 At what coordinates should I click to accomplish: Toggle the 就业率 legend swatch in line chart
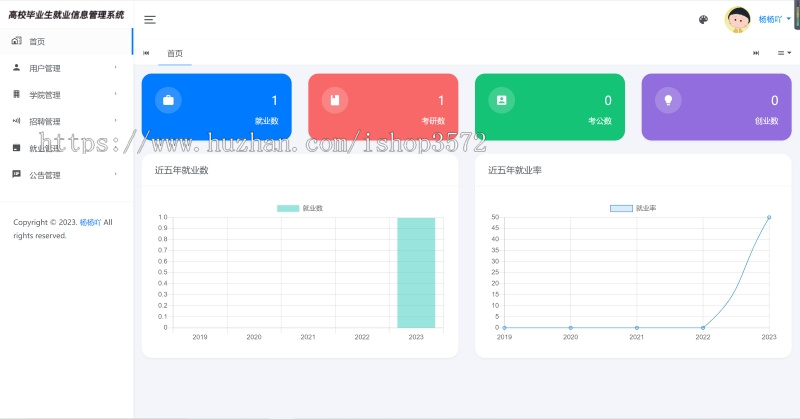621,208
